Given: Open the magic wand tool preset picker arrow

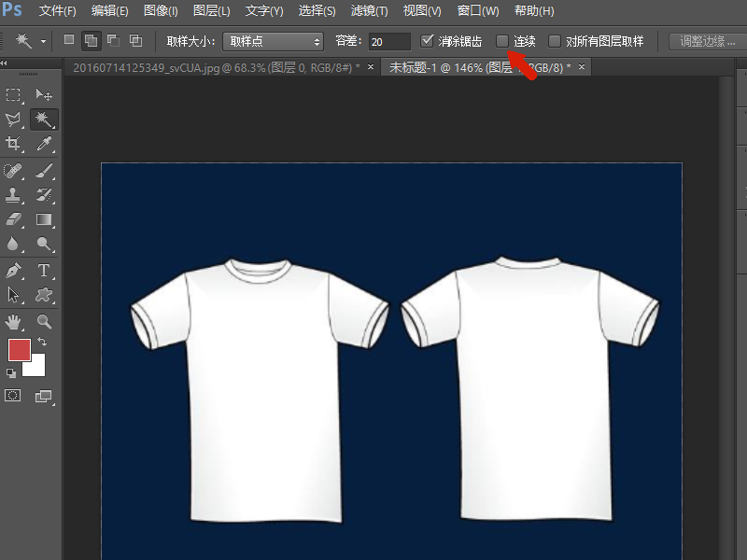Looking at the screenshot, I should pyautogui.click(x=43, y=41).
